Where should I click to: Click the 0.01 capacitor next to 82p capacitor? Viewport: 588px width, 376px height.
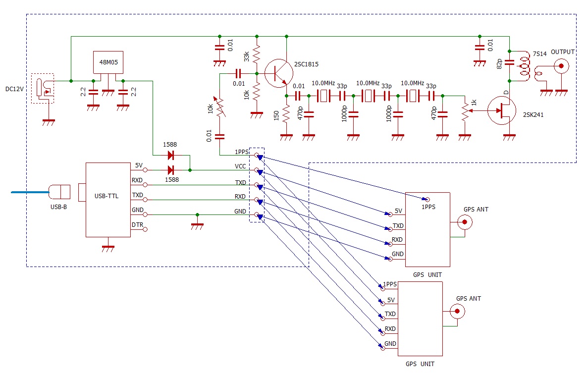click(x=480, y=47)
